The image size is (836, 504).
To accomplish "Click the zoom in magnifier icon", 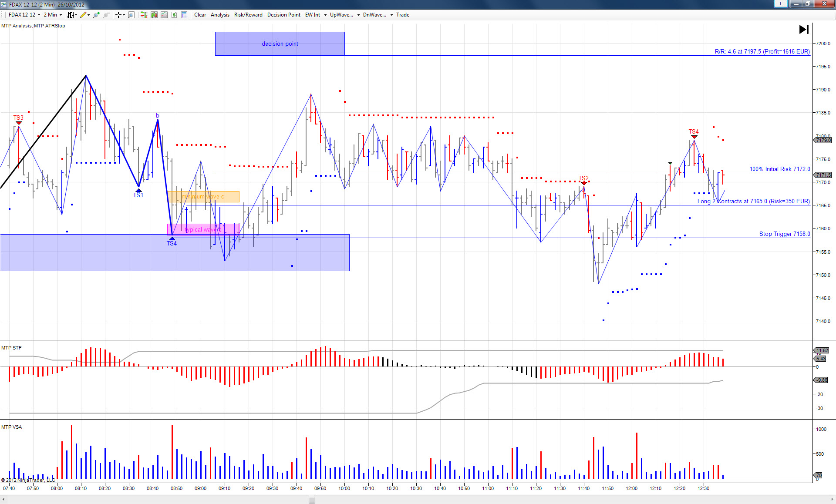I will click(x=96, y=15).
